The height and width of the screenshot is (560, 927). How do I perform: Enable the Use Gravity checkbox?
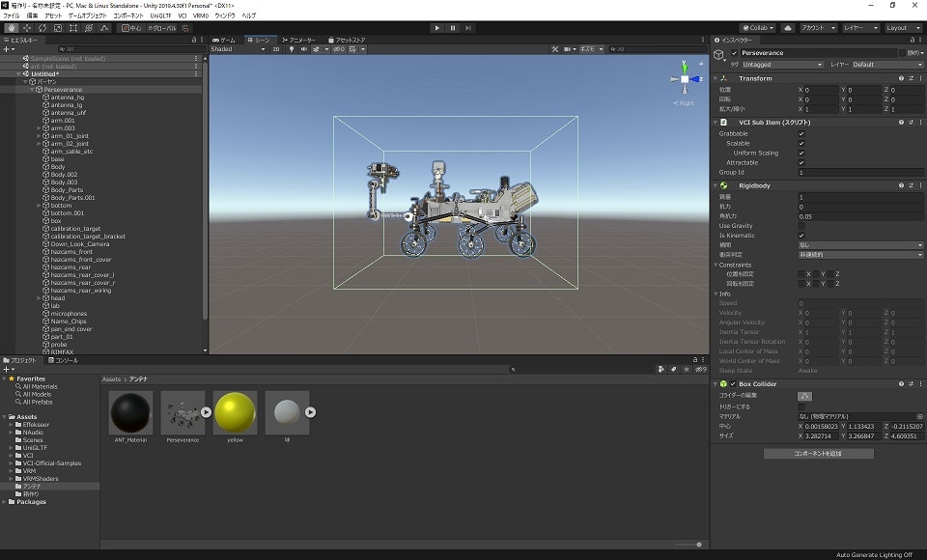click(x=801, y=226)
